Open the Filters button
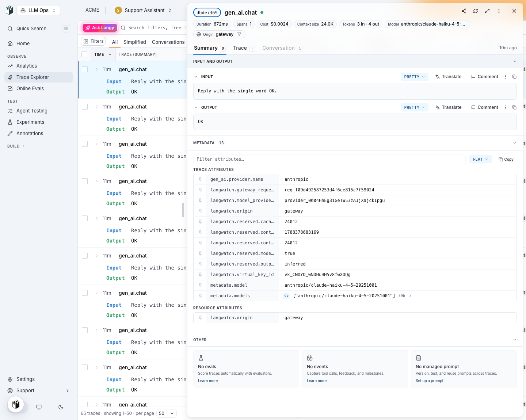526x420 pixels. pos(93,41)
